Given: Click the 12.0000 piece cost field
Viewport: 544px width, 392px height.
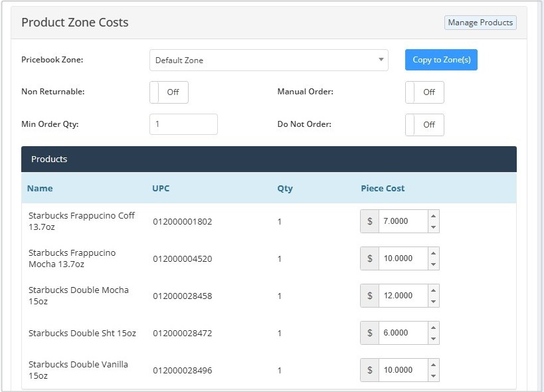Looking at the screenshot, I should [403, 296].
